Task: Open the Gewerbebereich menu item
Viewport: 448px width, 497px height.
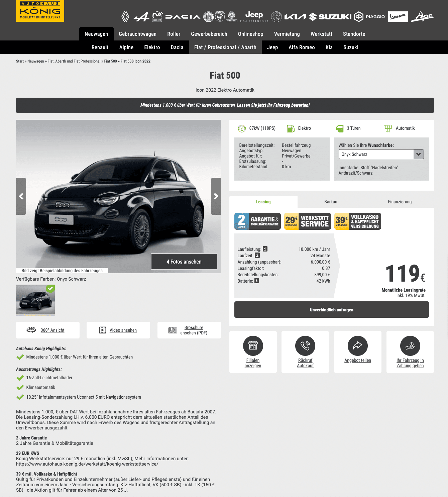Action: [x=209, y=34]
